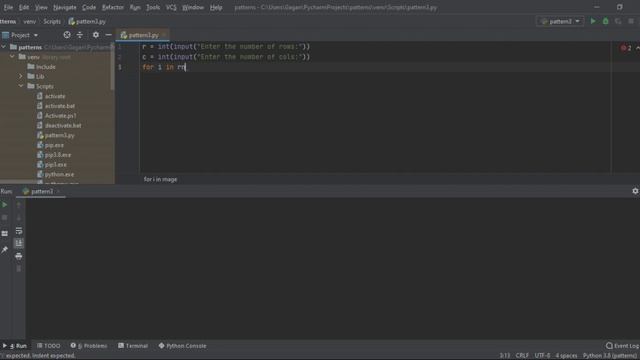Viewport: 640px width, 360px height.
Task: Select python.exe in project tree
Action: tap(59, 174)
